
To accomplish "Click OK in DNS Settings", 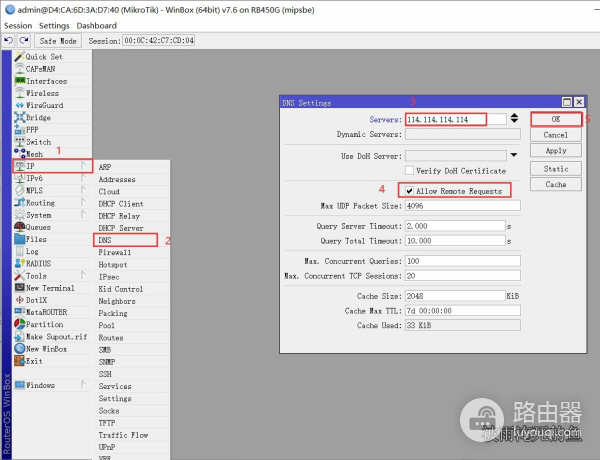I will click(x=556, y=119).
